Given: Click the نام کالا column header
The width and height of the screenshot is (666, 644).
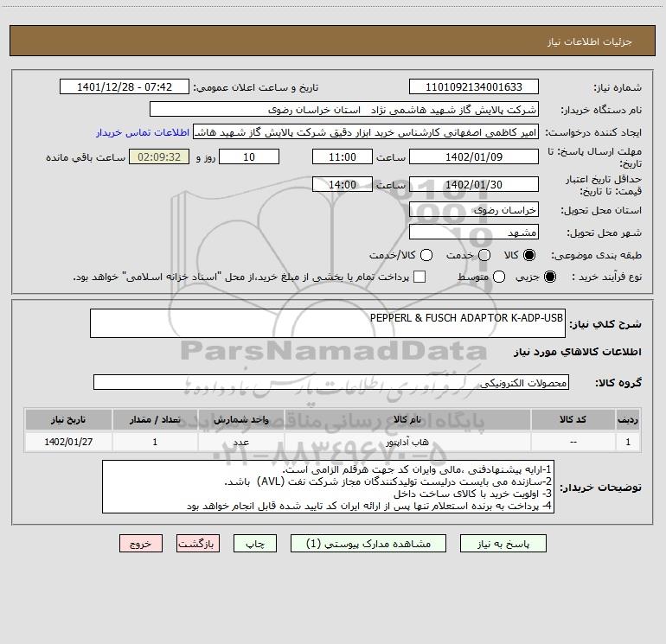Looking at the screenshot, I should pyautogui.click(x=407, y=419).
